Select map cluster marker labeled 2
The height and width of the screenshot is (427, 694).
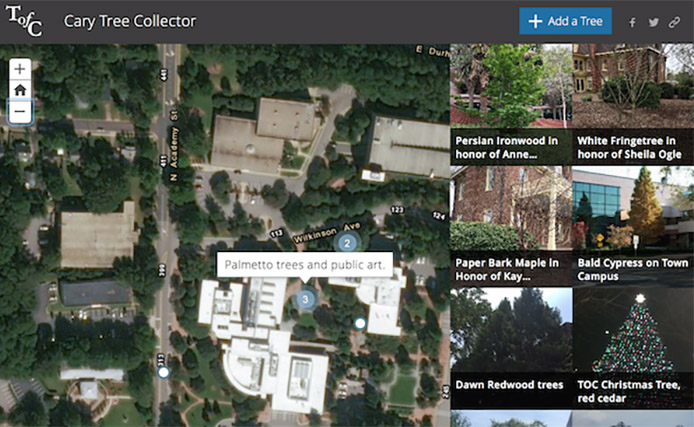pyautogui.click(x=347, y=243)
